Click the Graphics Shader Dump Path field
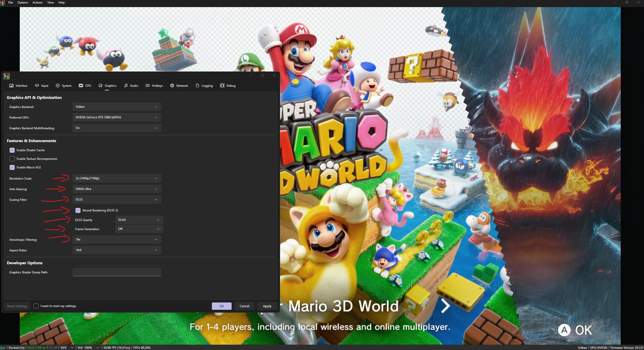Screen dimensions: 644x350 click(x=117, y=272)
